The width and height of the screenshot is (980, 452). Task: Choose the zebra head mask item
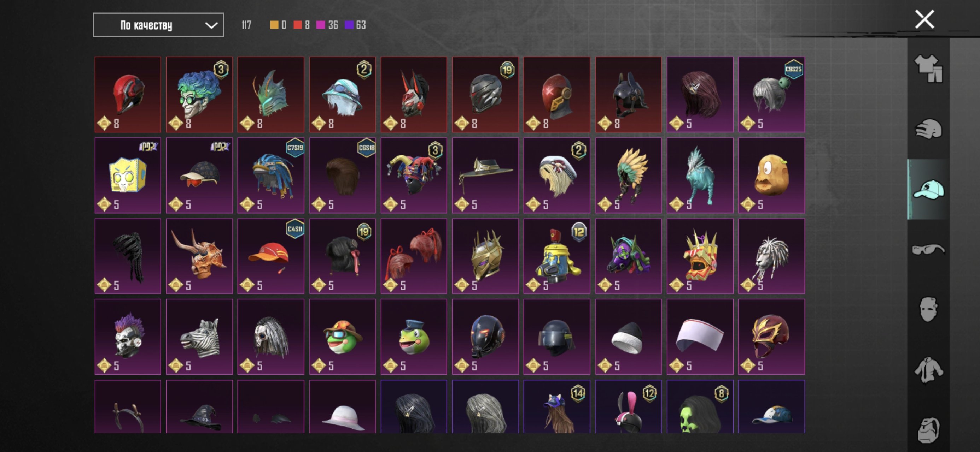click(x=199, y=337)
